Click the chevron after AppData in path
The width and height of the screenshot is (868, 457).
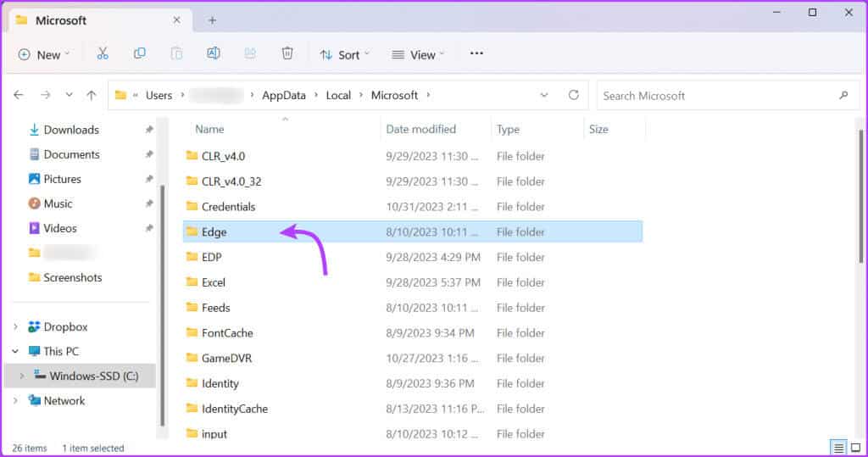pyautogui.click(x=316, y=95)
